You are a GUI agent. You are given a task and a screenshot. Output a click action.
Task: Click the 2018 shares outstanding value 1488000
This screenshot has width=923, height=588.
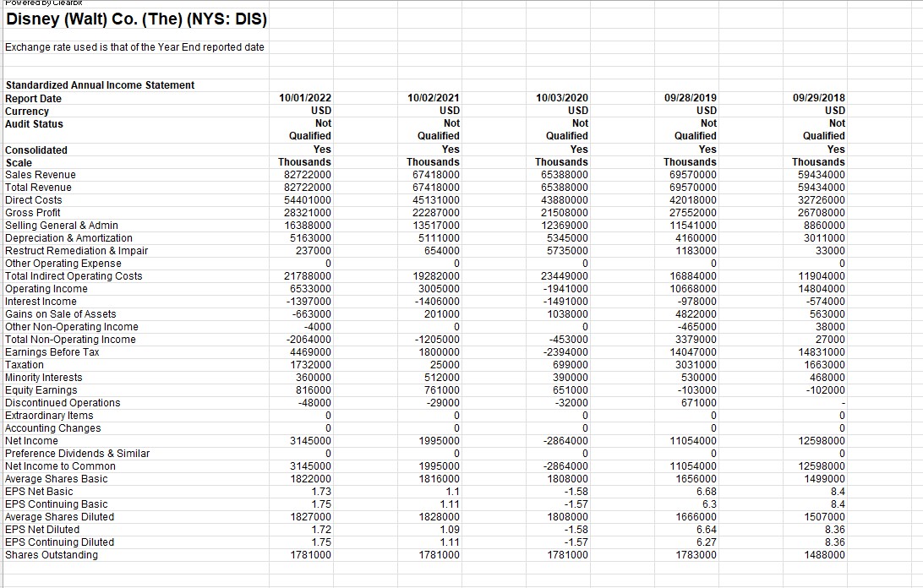[x=824, y=555]
